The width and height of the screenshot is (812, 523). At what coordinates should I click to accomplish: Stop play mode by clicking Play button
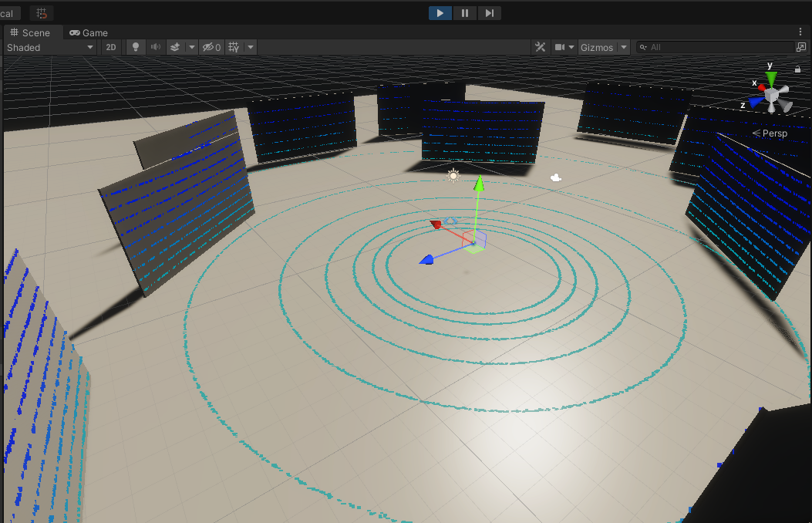pos(440,13)
